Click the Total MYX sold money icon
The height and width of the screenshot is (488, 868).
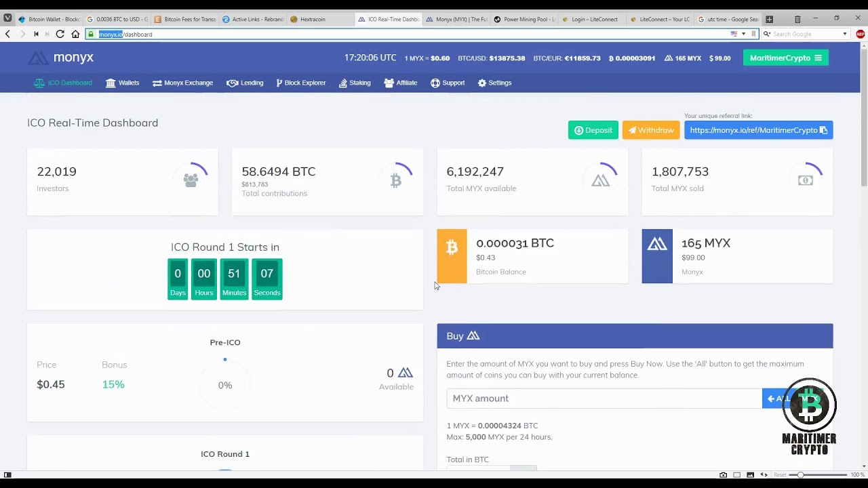click(806, 180)
